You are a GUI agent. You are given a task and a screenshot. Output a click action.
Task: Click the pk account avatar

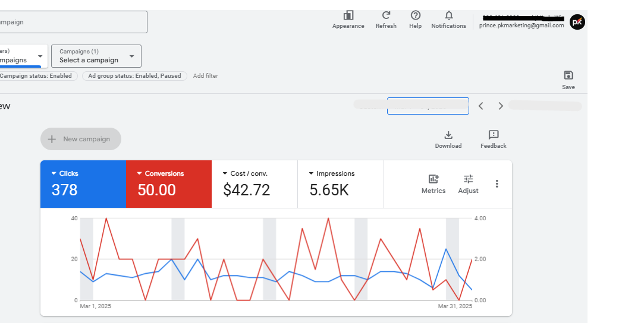point(577,22)
